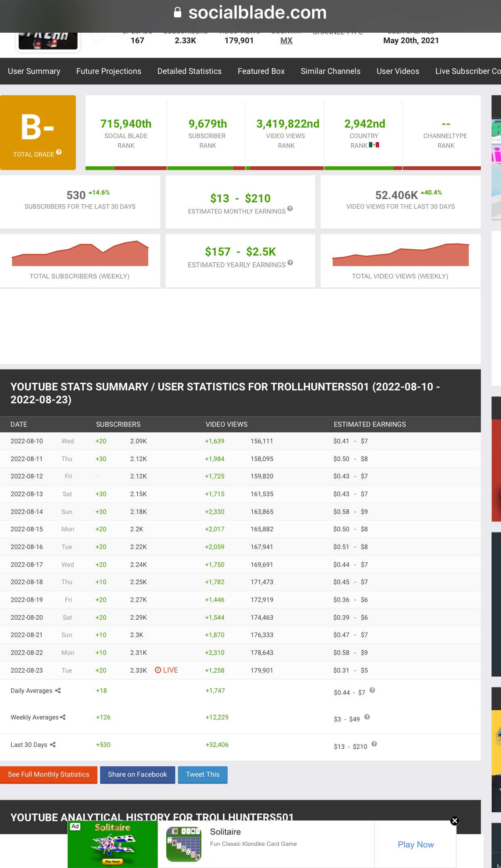Switch to the Future Projections tab
Viewport: 501px width, 868px height.
click(x=109, y=71)
